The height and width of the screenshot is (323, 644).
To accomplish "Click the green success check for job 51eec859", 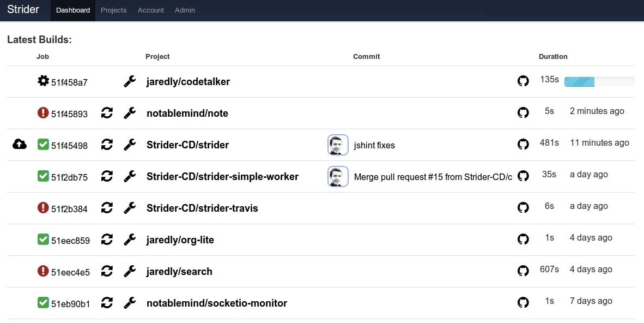I will pyautogui.click(x=43, y=240).
